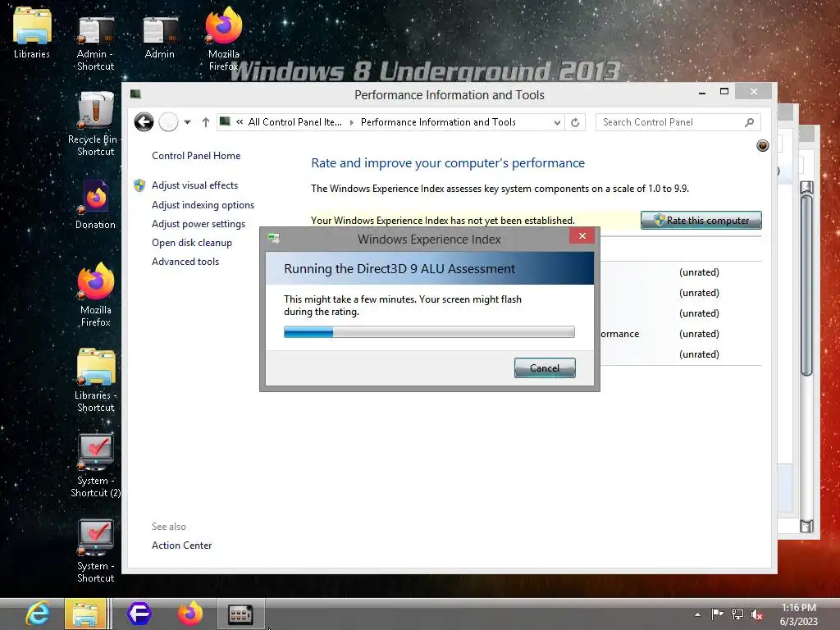Open the System - Shortcut (2) desktop icon

click(x=95, y=463)
